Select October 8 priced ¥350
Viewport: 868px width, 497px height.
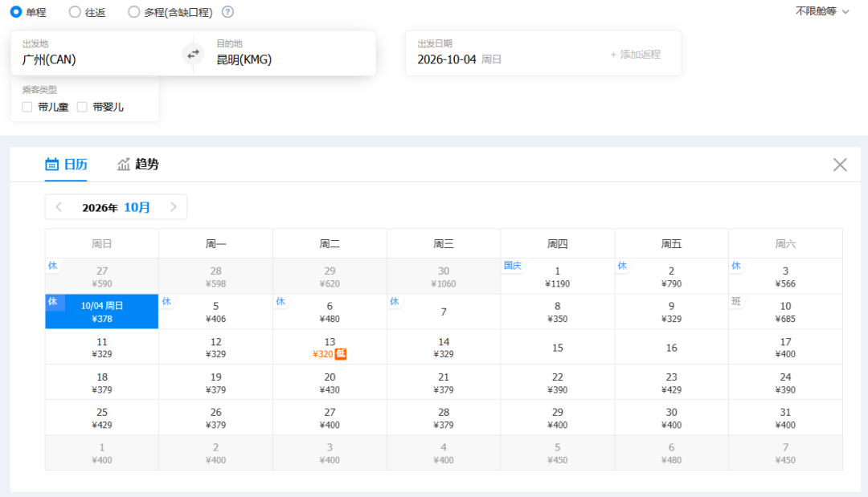point(558,312)
